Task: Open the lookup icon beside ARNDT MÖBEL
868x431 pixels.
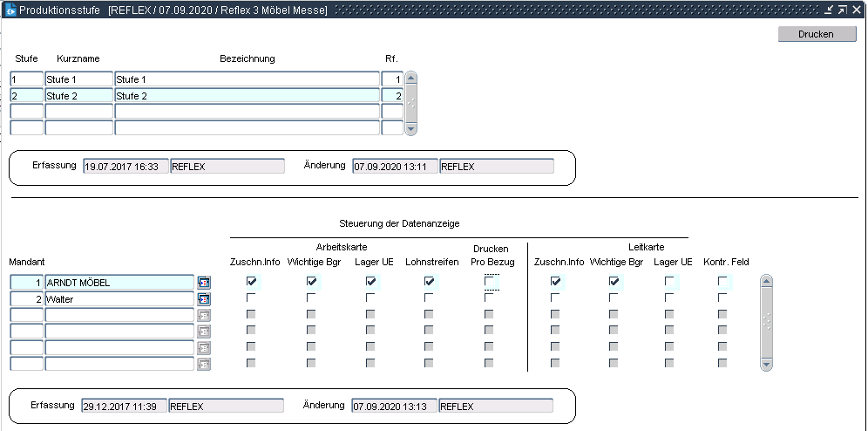Action: point(204,282)
